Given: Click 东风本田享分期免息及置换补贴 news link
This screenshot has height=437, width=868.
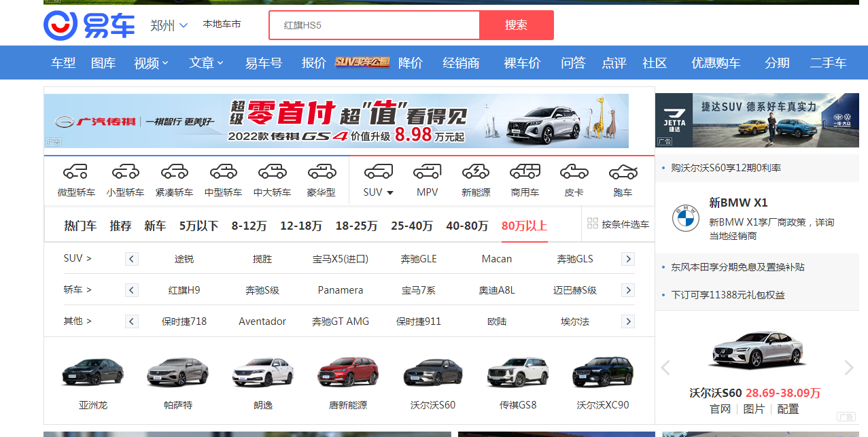Looking at the screenshot, I should click(737, 267).
